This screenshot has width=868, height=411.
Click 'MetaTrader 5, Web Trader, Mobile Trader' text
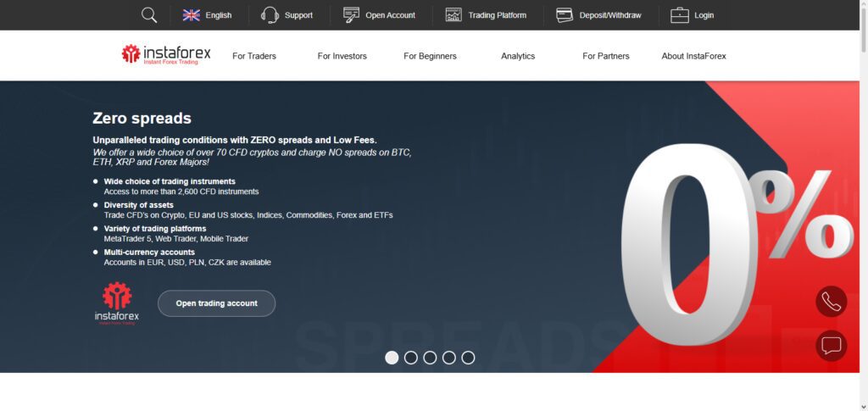coord(176,239)
